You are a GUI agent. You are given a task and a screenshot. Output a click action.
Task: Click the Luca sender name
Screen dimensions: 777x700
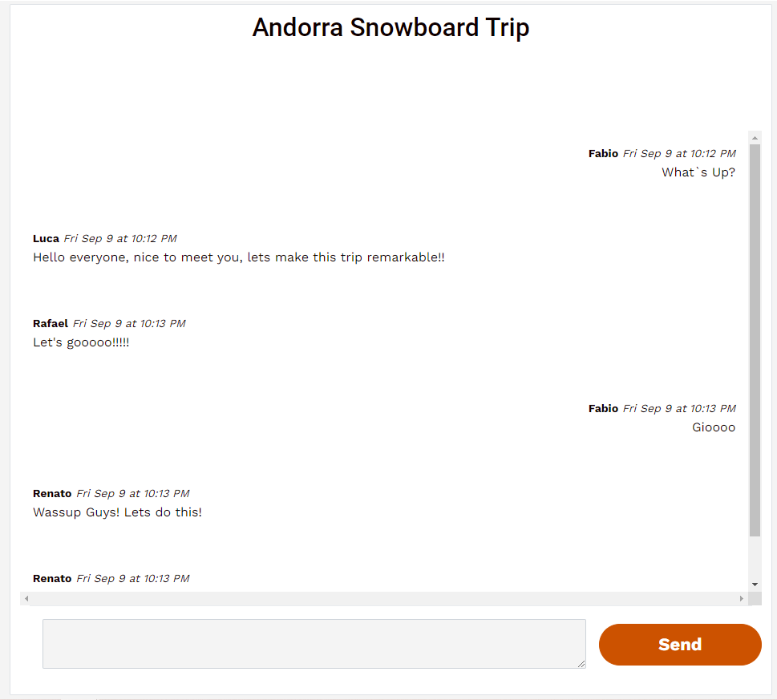tap(46, 238)
